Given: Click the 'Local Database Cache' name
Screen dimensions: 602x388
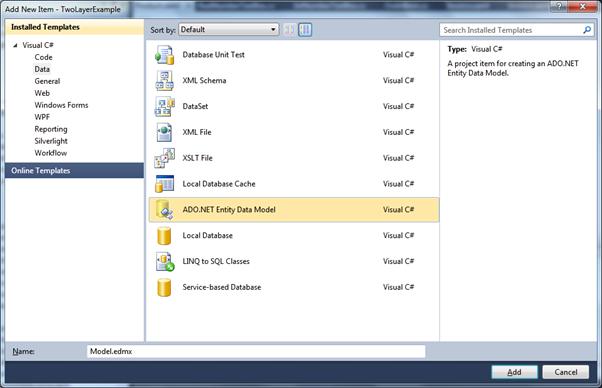Looking at the screenshot, I should 219,184.
